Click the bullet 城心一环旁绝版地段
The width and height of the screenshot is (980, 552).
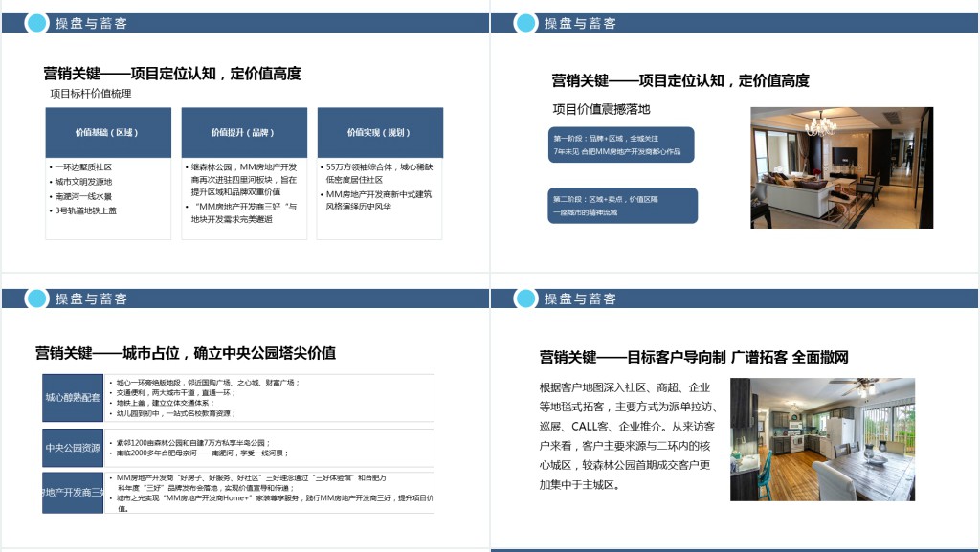pyautogui.click(x=205, y=382)
